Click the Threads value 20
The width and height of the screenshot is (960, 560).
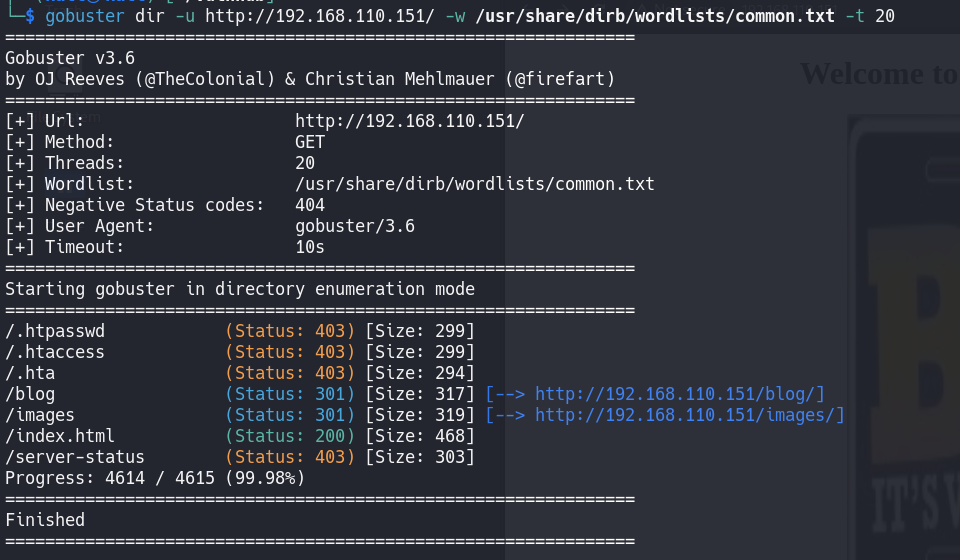(305, 163)
